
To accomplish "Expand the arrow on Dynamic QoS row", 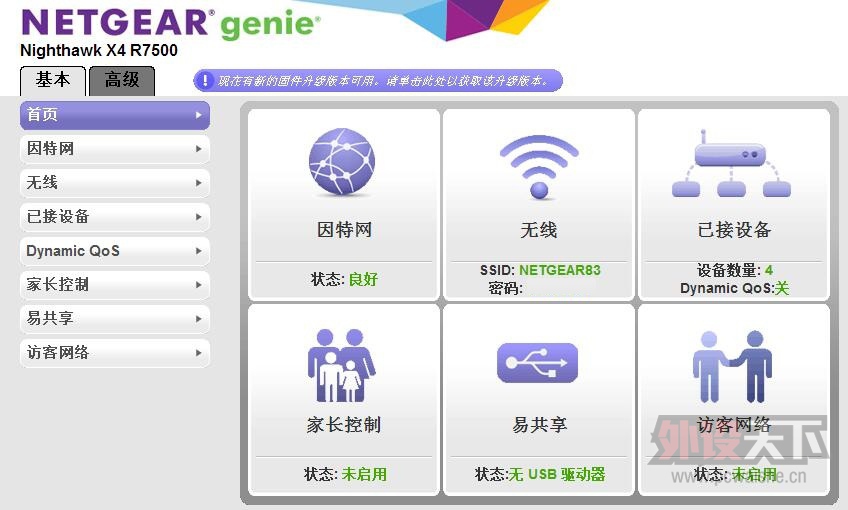I will pyautogui.click(x=198, y=251).
